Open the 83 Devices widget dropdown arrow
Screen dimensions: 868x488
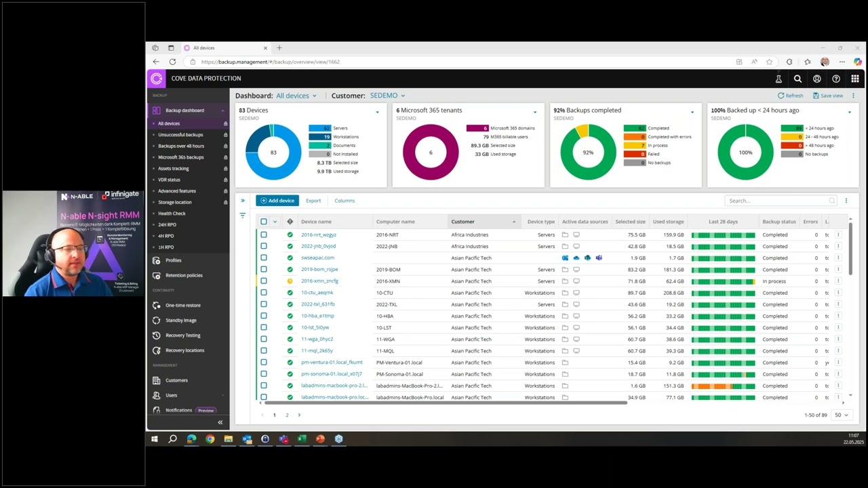tap(378, 112)
